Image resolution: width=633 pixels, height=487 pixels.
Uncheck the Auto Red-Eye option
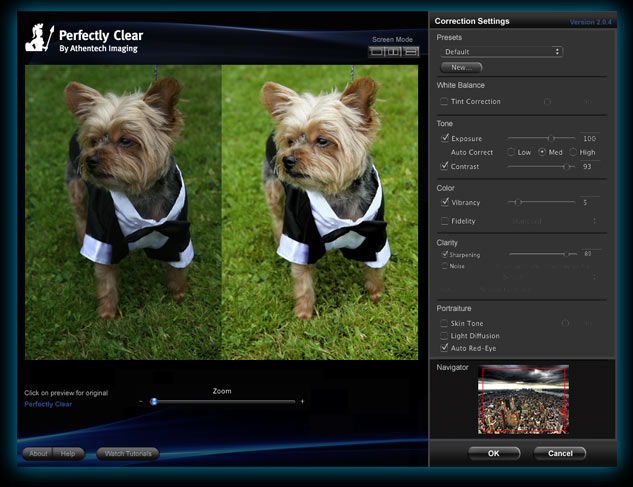pyautogui.click(x=444, y=348)
